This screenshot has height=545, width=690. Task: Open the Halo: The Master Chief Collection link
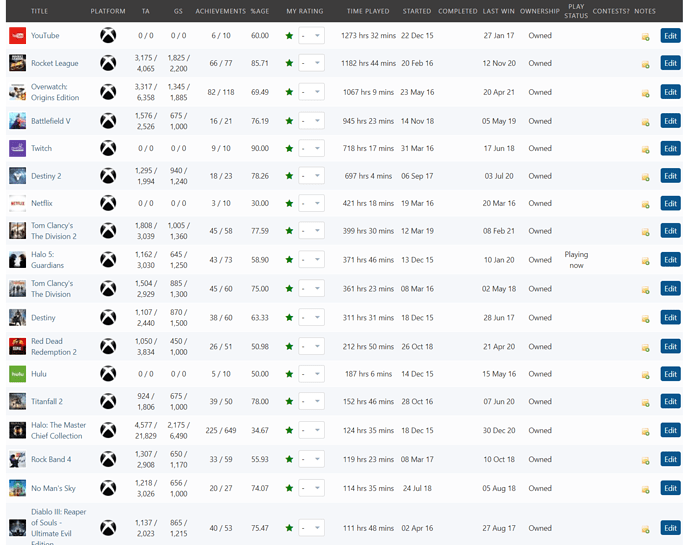point(59,430)
